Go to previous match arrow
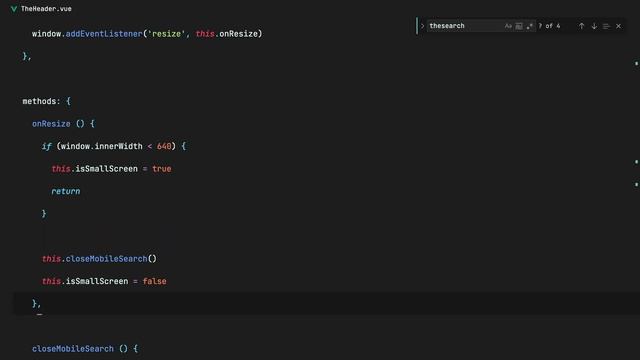This screenshot has height=360, width=640. (581, 26)
